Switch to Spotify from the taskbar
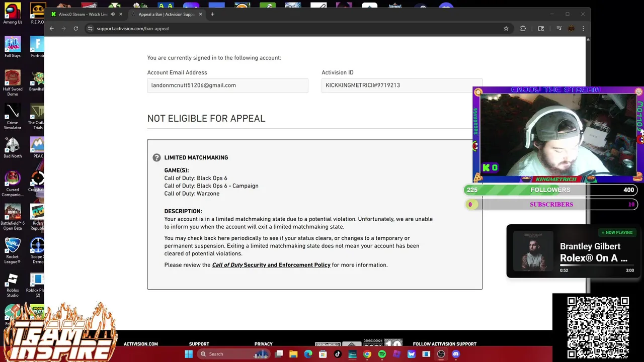Image resolution: width=644 pixels, height=362 pixels. pos(382,354)
